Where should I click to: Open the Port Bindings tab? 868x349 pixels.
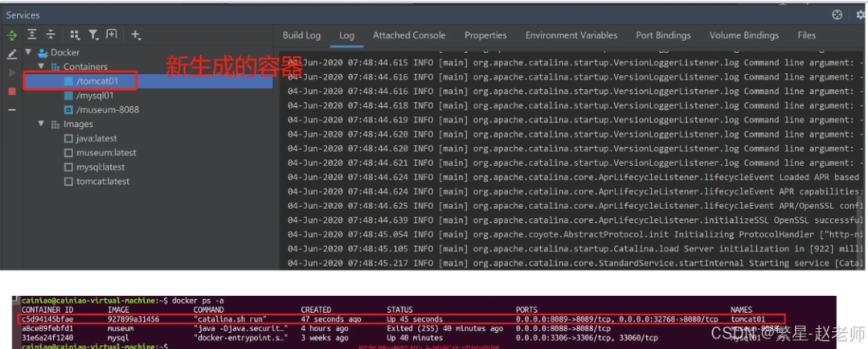[x=663, y=35]
